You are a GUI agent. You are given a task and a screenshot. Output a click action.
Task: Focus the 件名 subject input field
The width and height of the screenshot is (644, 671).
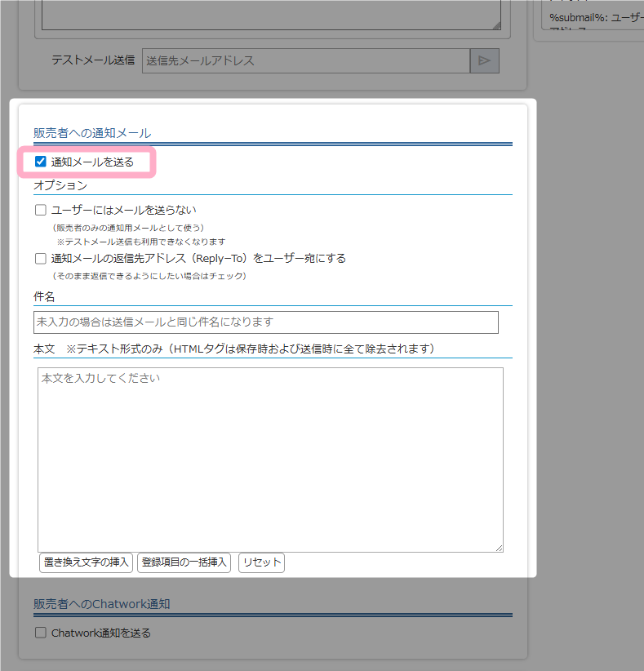pos(265,322)
